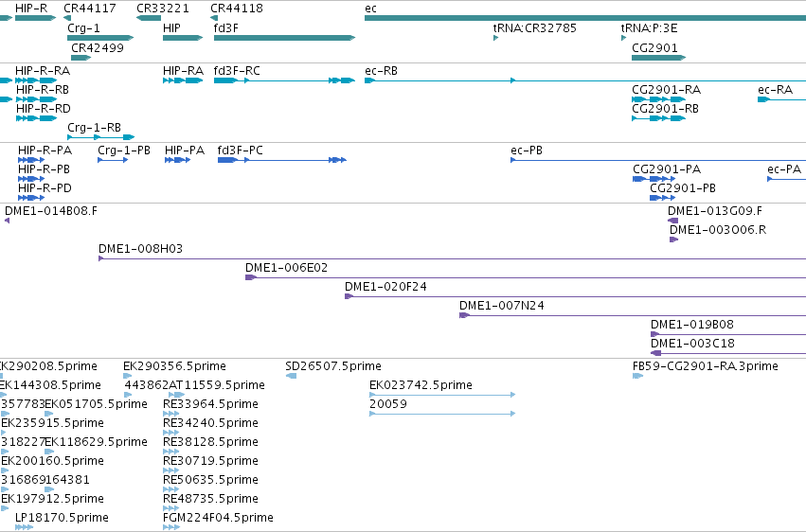806x532 pixels.
Task: Select the HIP-R-PA protein label
Action: tap(45, 150)
